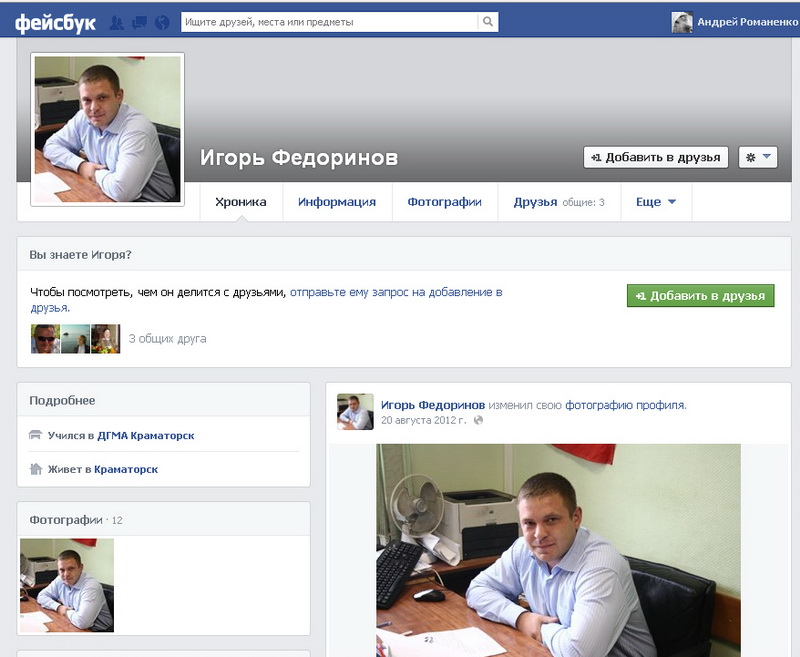Viewport: 800px width, 657px height.
Task: Open photo thumbnail in Фотографии section
Action: coord(67,585)
